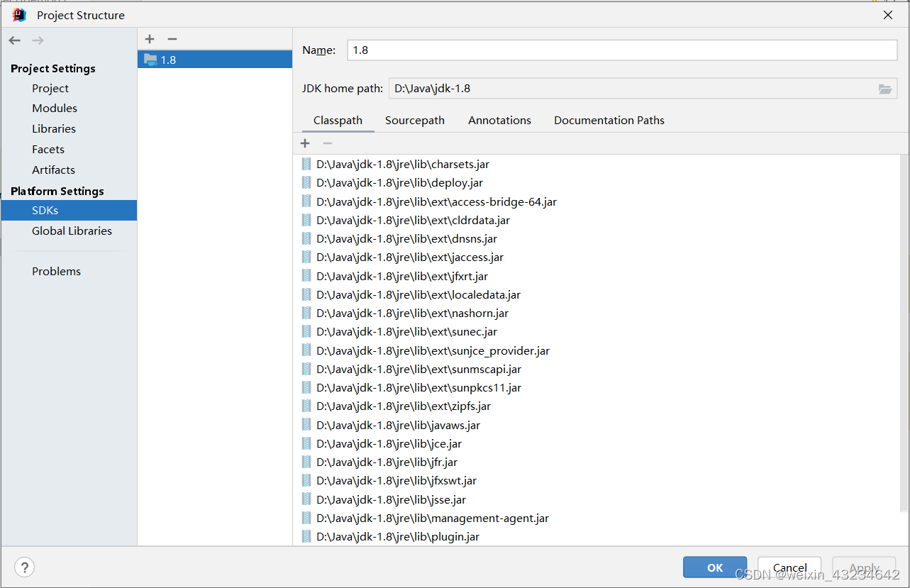Navigate forward using the right arrow icon
910x588 pixels.
pos(37,40)
